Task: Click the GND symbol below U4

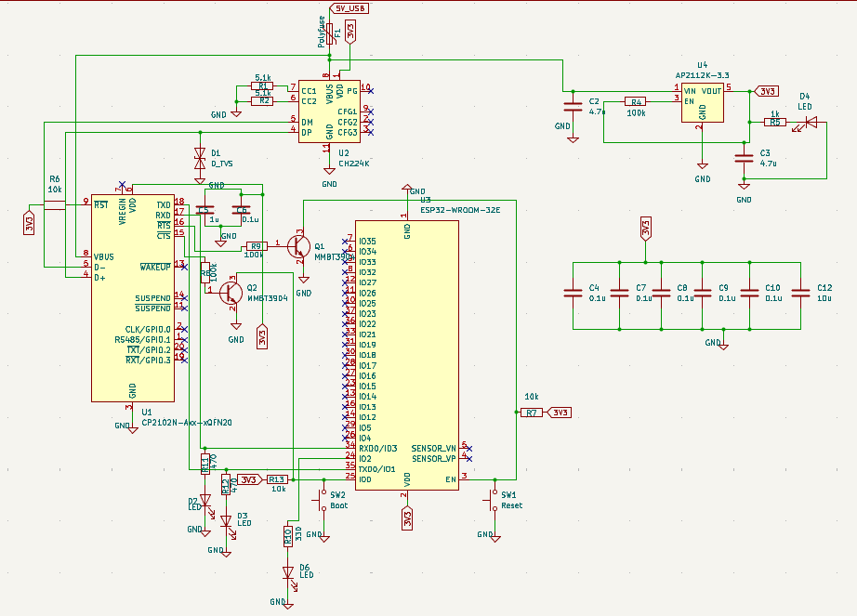Action: pyautogui.click(x=703, y=166)
